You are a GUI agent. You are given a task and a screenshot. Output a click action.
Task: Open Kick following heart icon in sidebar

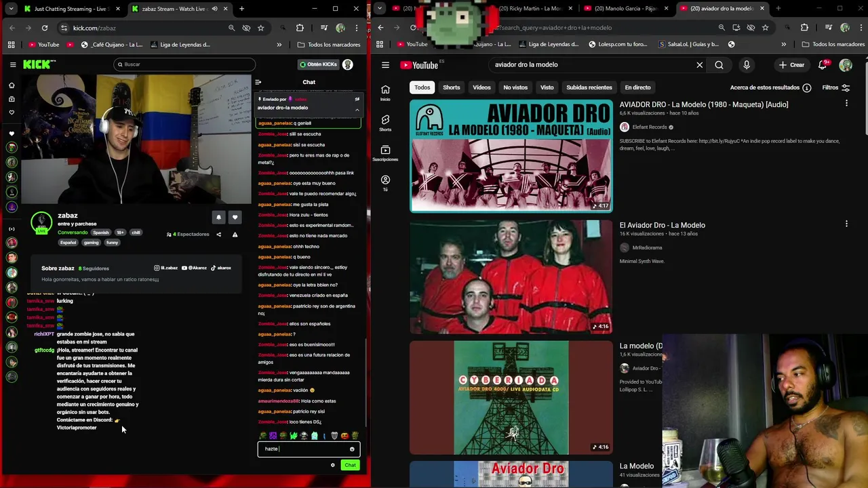point(12,113)
